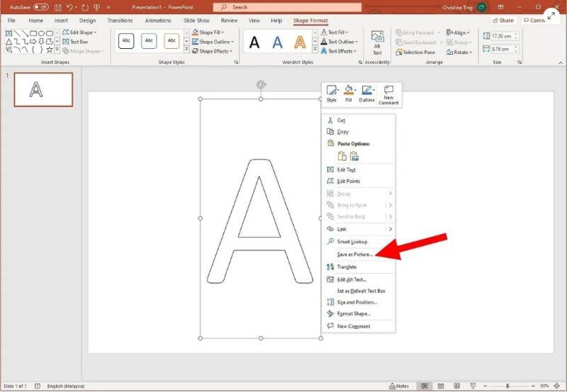Screen dimensions: 567x392
Task: Click the Alt Text button in ribbon
Action: click(377, 43)
